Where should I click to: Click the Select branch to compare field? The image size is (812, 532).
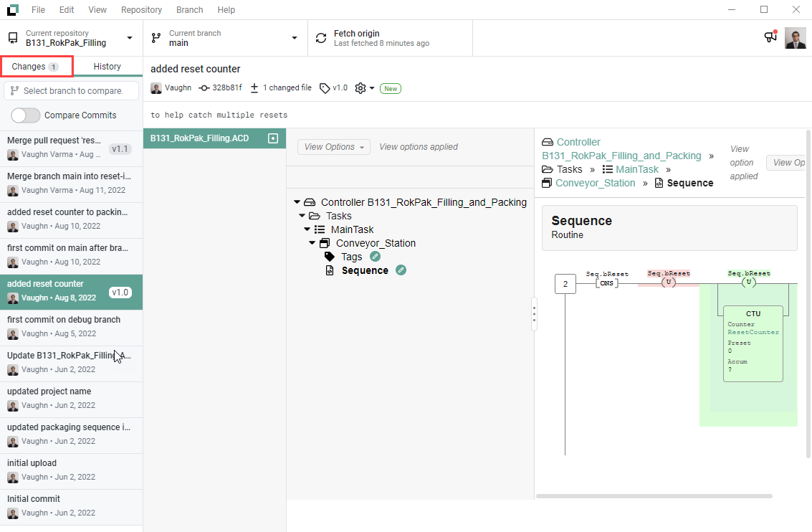72,91
